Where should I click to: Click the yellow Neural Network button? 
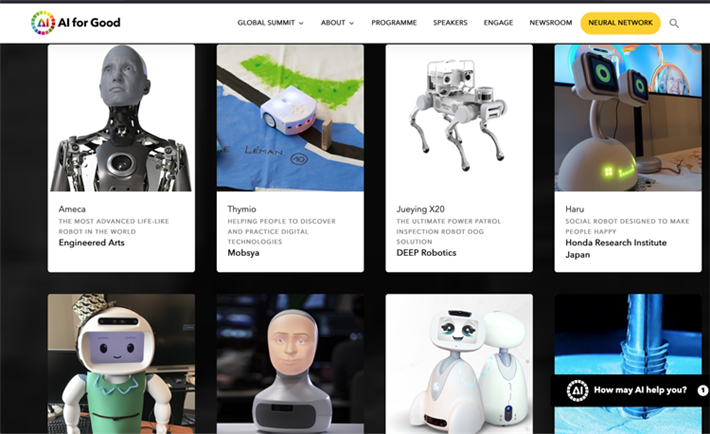tap(620, 23)
